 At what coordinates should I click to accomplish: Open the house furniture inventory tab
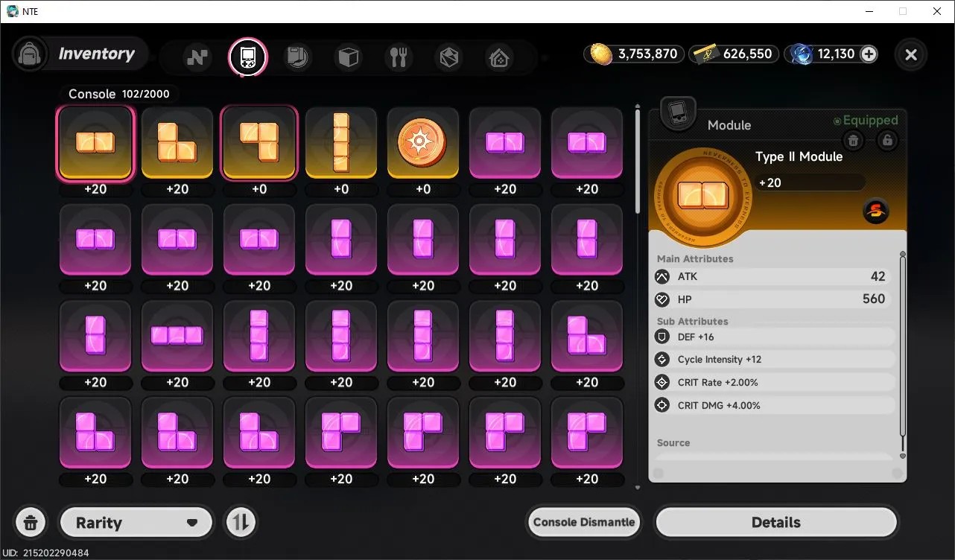click(x=499, y=57)
